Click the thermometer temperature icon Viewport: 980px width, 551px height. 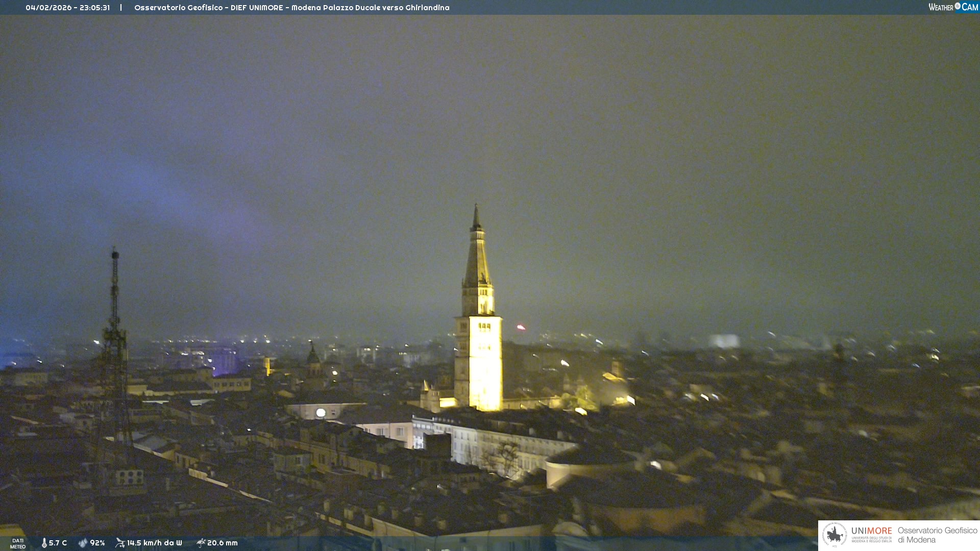tap(44, 543)
